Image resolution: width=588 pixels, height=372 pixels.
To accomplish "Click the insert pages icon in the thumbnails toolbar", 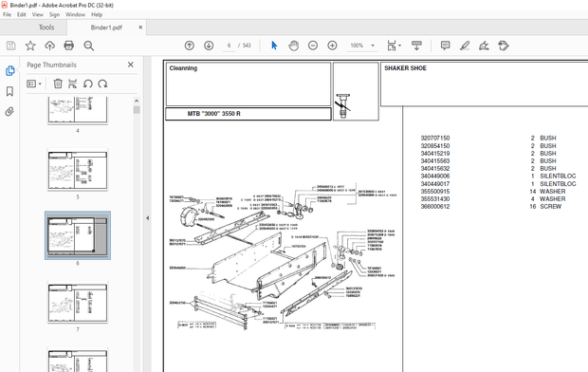I will coord(73,84).
